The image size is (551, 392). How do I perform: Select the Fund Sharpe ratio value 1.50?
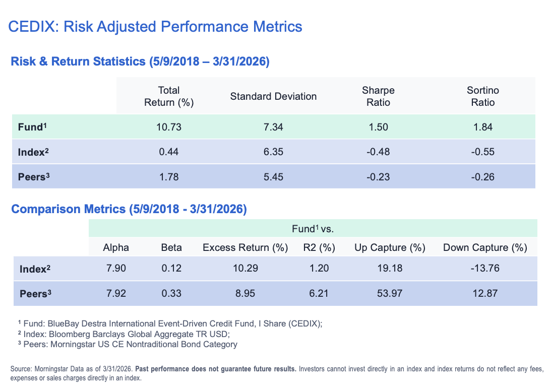click(378, 127)
